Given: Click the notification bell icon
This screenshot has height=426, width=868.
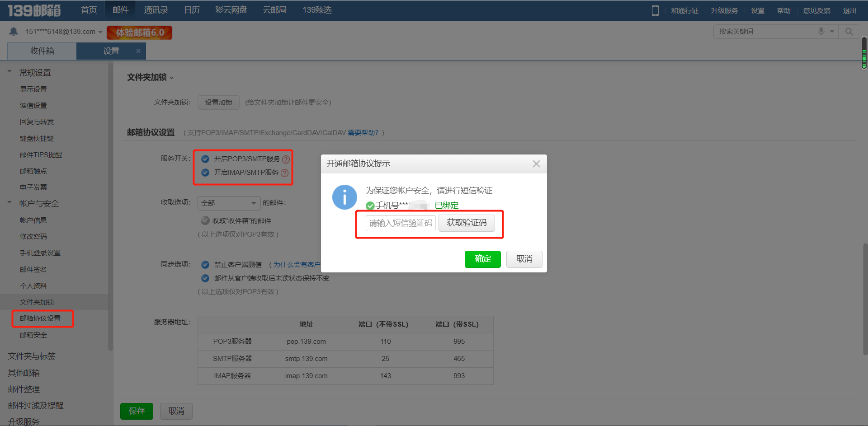Looking at the screenshot, I should [x=14, y=32].
